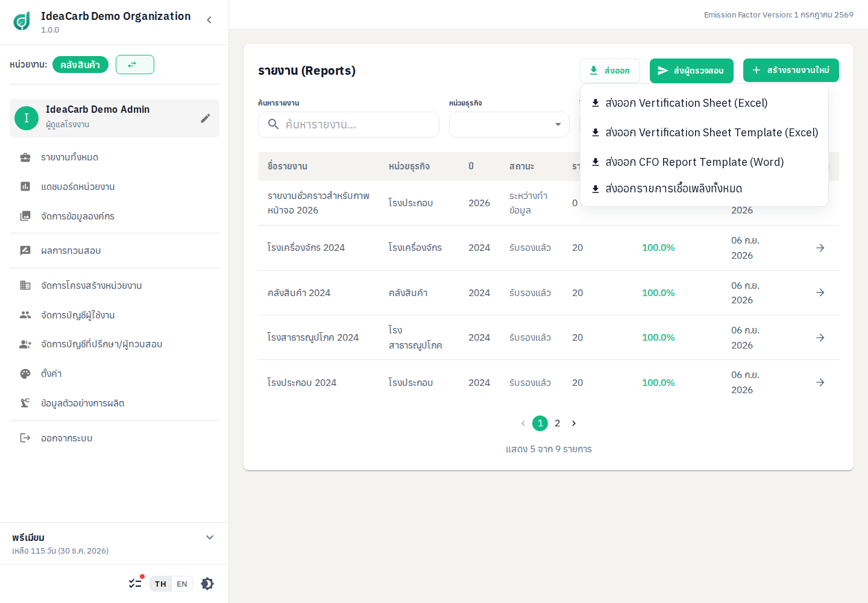Click the ค้นหารายงาน search field
Image resolution: width=868 pixels, height=603 pixels.
point(348,124)
